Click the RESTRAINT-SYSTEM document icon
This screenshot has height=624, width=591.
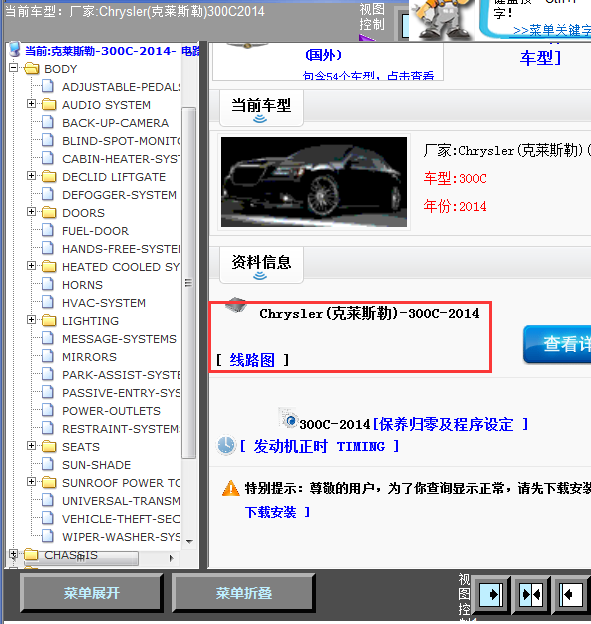(x=48, y=428)
